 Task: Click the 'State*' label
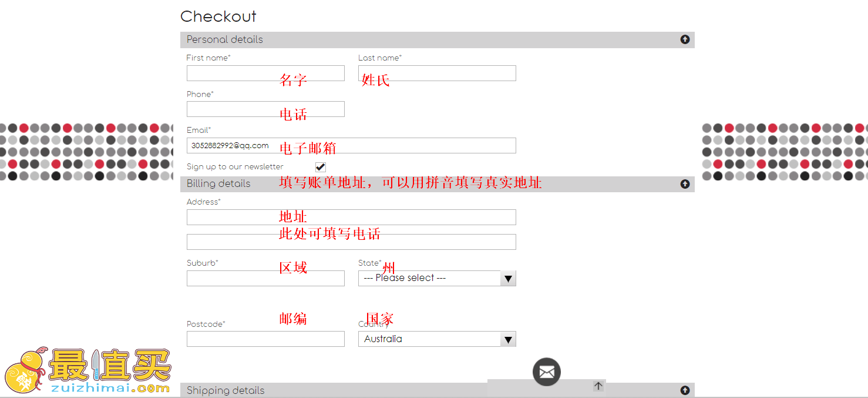tap(370, 263)
